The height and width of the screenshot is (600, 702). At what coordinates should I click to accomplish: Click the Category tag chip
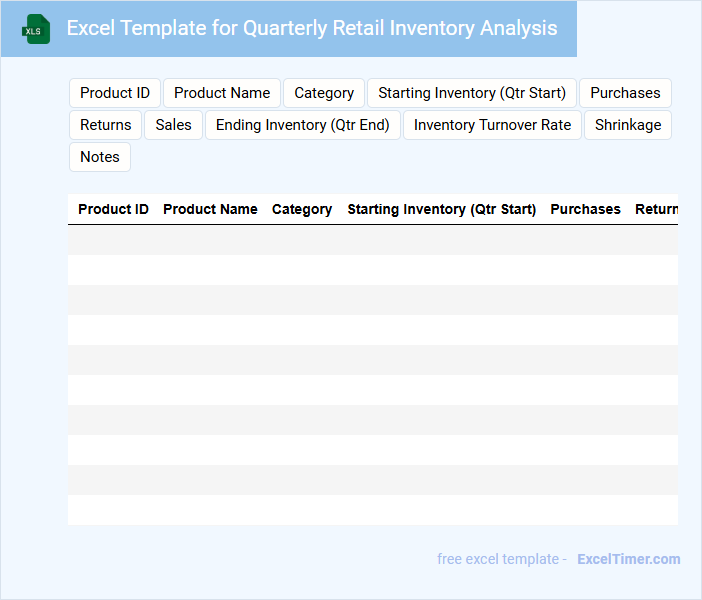324,93
